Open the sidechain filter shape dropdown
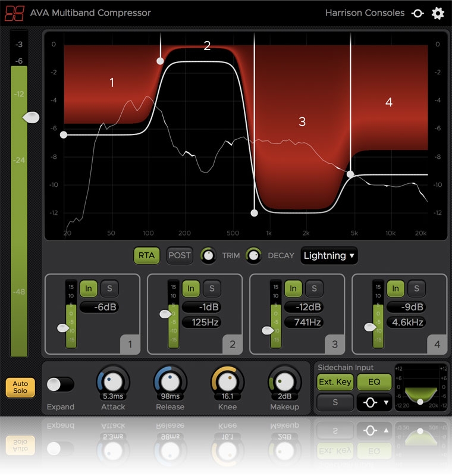Screen dimensions: 452x476 pos(373,403)
